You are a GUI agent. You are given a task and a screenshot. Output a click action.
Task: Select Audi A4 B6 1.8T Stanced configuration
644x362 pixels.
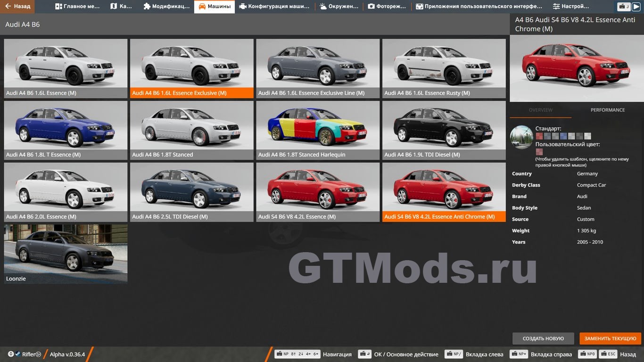tap(192, 130)
